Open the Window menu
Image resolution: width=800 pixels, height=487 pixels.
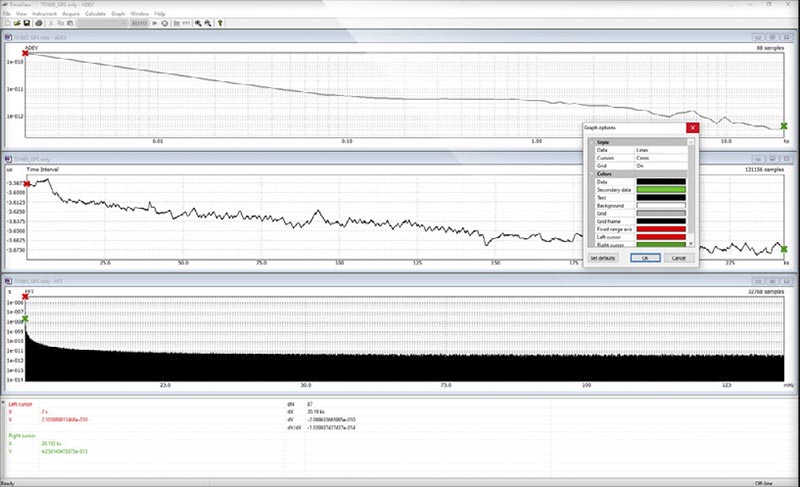coord(139,14)
